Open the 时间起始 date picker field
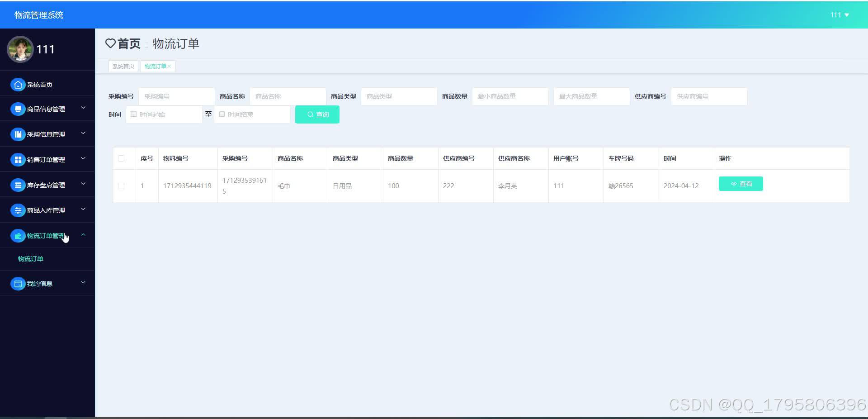The width and height of the screenshot is (868, 419). click(164, 114)
